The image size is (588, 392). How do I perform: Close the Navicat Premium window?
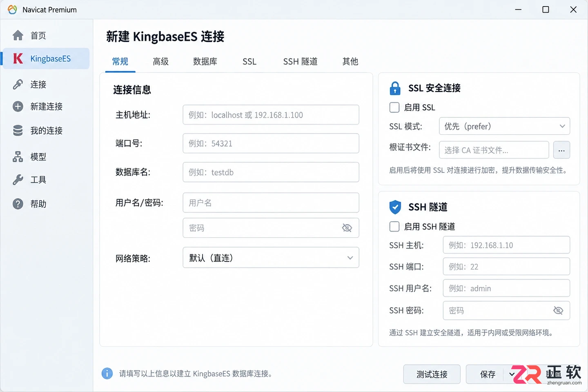[573, 9]
